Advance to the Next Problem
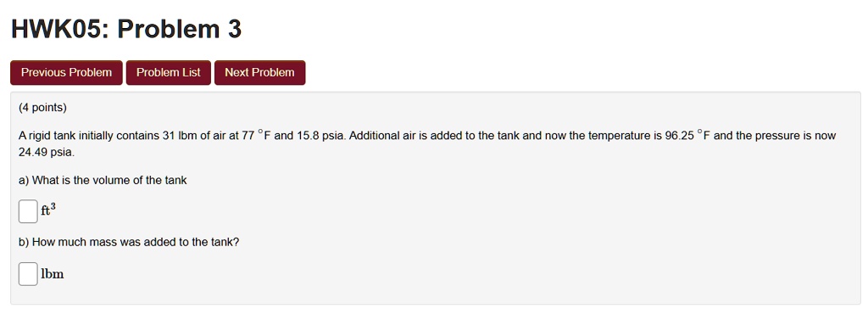This screenshot has width=868, height=320. pyautogui.click(x=259, y=73)
